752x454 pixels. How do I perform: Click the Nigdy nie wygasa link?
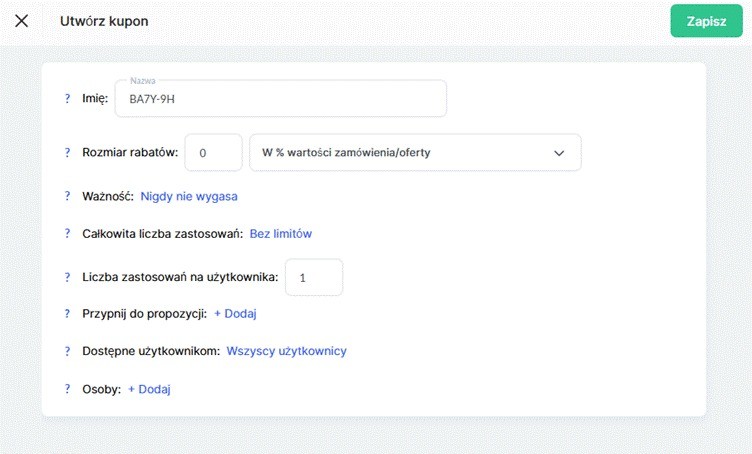pos(188,196)
